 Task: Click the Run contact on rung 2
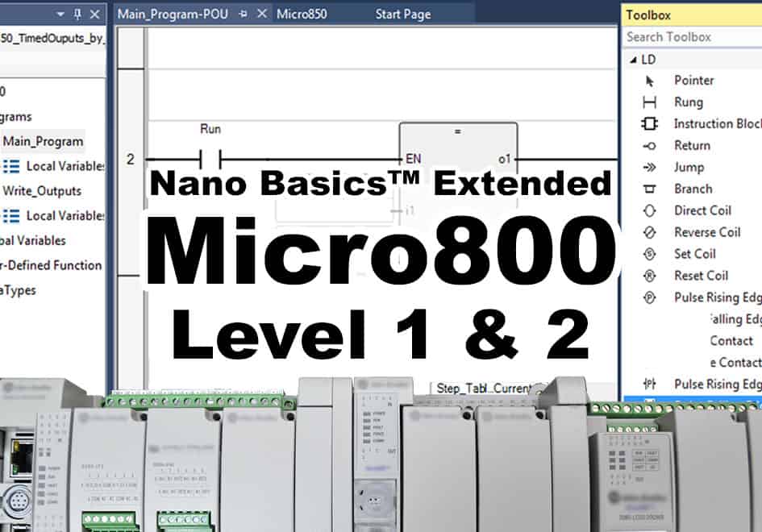210,159
